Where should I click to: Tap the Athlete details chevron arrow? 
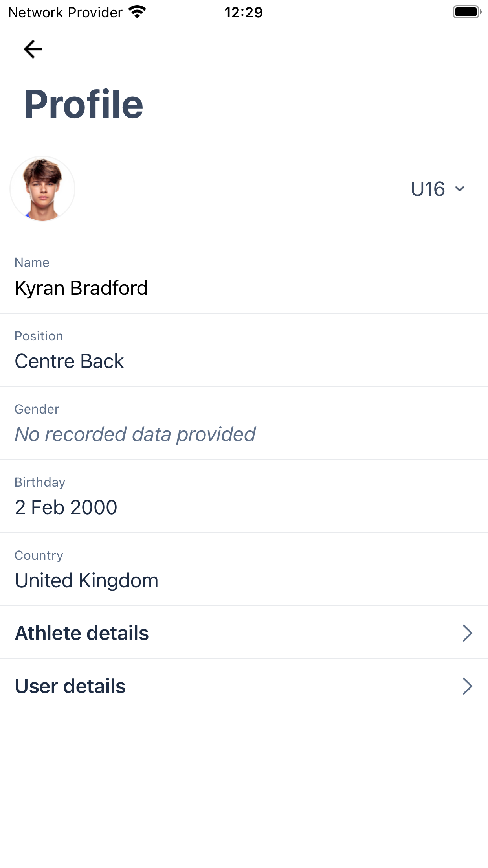pyautogui.click(x=467, y=633)
